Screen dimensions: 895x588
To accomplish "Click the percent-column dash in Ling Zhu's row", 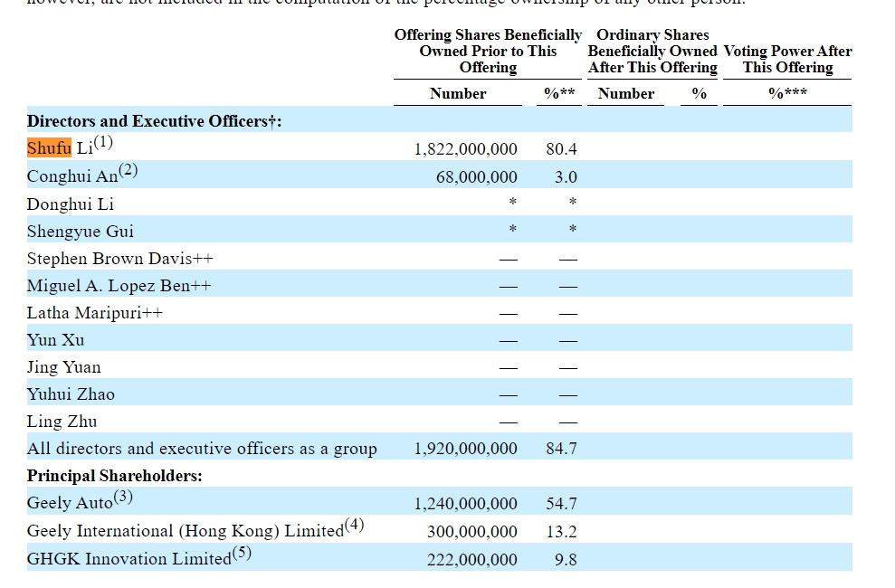I will point(568,422).
